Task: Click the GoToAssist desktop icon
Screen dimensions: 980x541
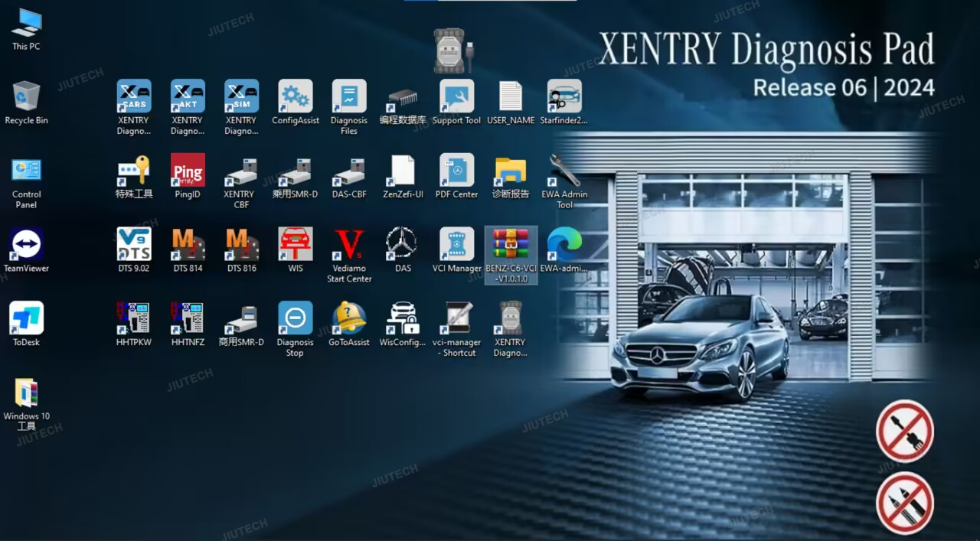Action: tap(349, 318)
